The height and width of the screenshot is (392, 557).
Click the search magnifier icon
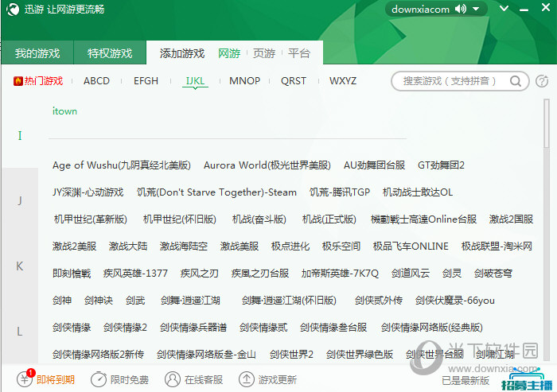(x=517, y=81)
